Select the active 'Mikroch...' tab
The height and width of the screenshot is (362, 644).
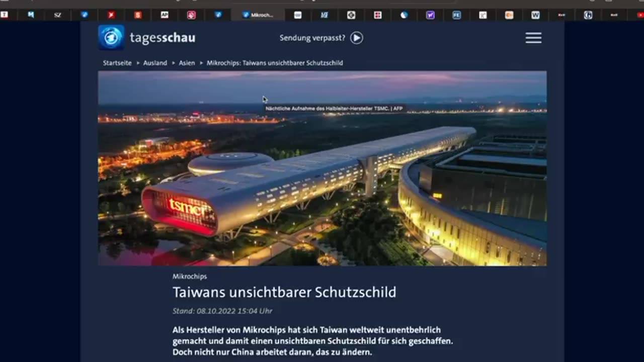coord(258,15)
